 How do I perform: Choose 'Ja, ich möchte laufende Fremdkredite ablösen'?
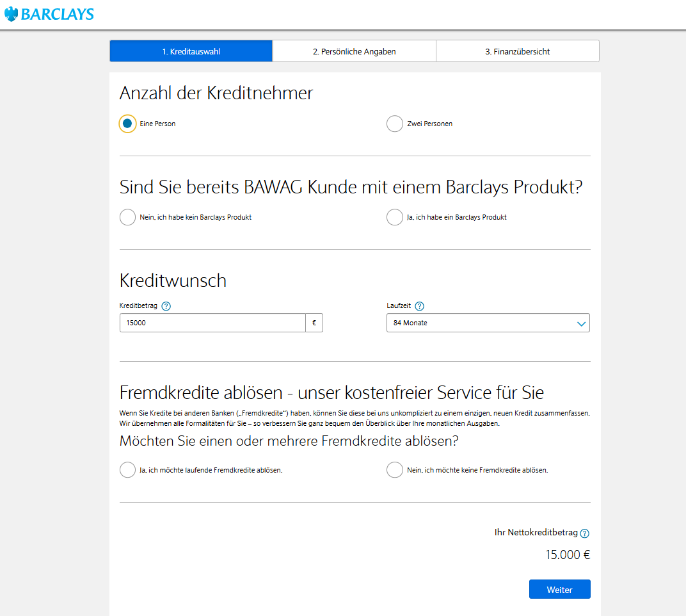(127, 470)
